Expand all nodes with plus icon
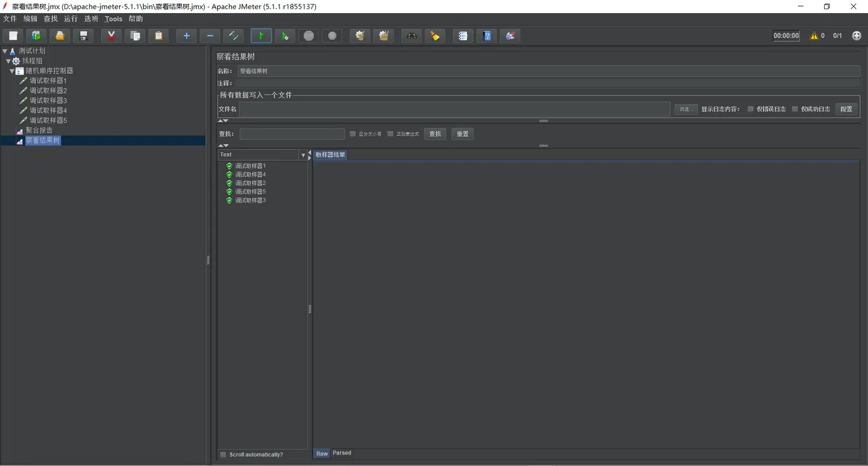The height and width of the screenshot is (466, 868). tap(186, 36)
